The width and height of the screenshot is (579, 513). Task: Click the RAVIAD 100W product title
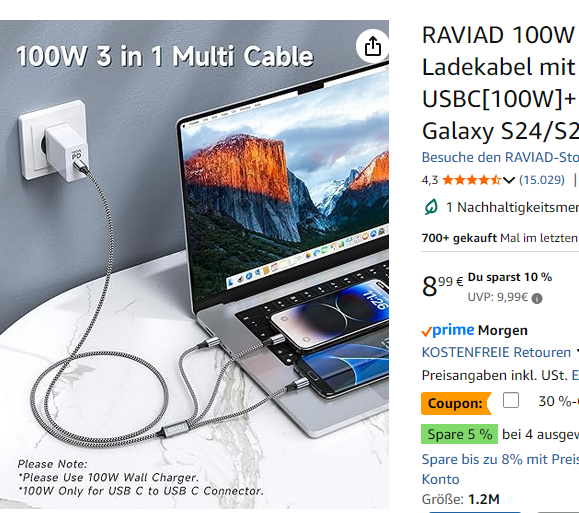tap(500, 83)
